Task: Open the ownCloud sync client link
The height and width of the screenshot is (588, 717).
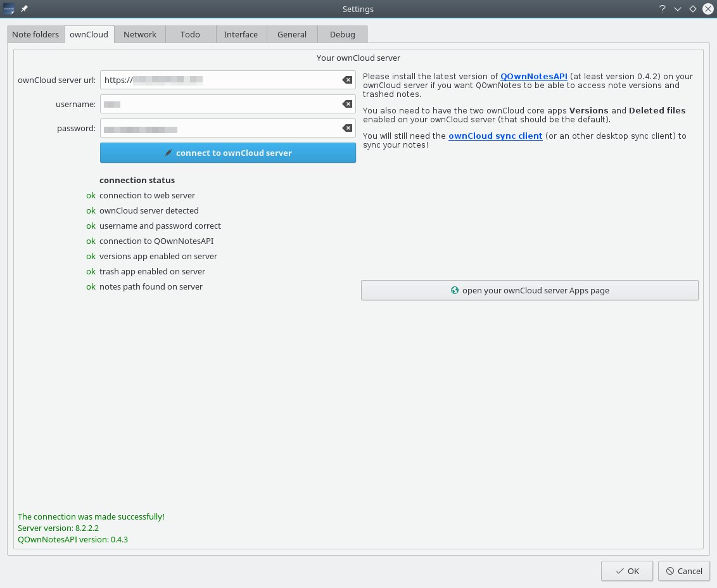Action: (x=495, y=136)
